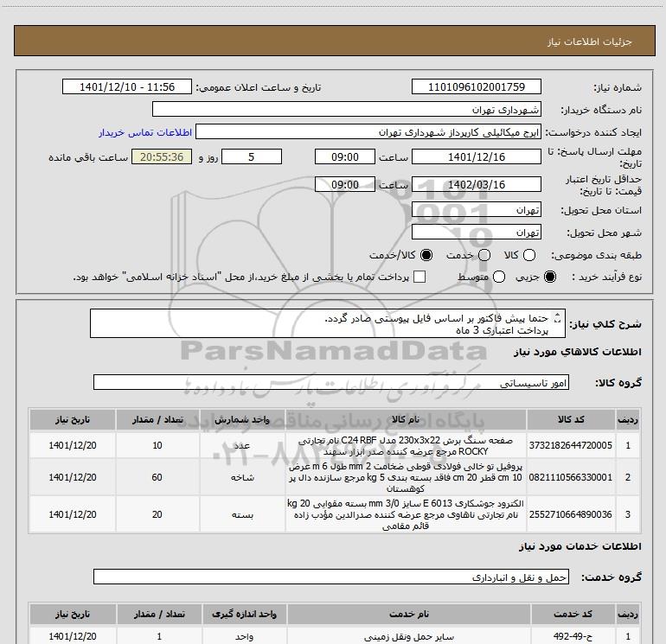The width and height of the screenshot is (666, 644).
Task: Open the اطلاعات تماس خریدار link
Action: click(x=145, y=132)
